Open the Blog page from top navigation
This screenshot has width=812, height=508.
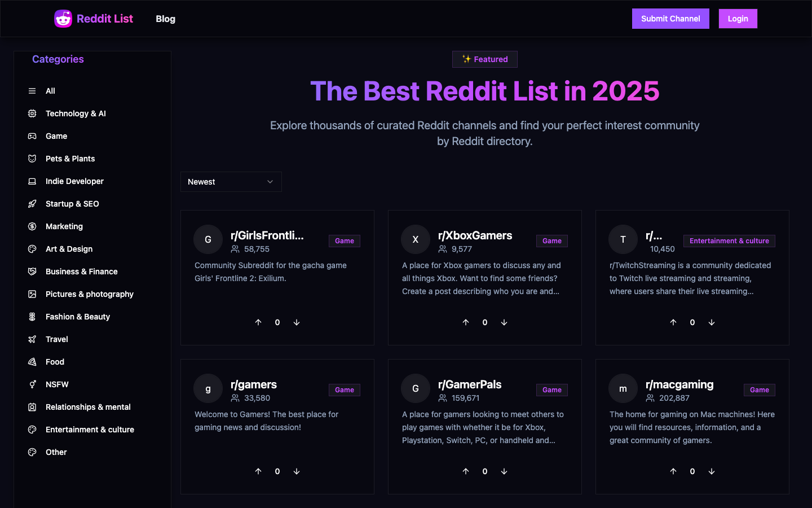[165, 19]
